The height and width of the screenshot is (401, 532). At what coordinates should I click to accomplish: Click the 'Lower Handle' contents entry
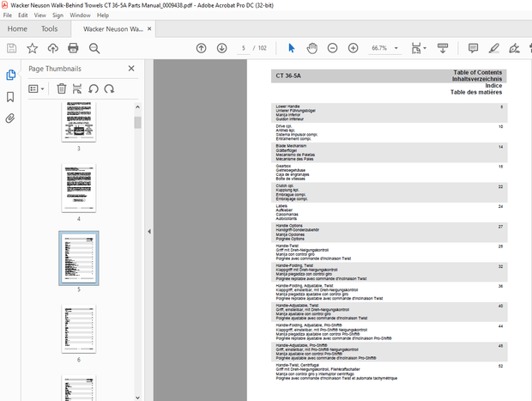tap(390, 112)
